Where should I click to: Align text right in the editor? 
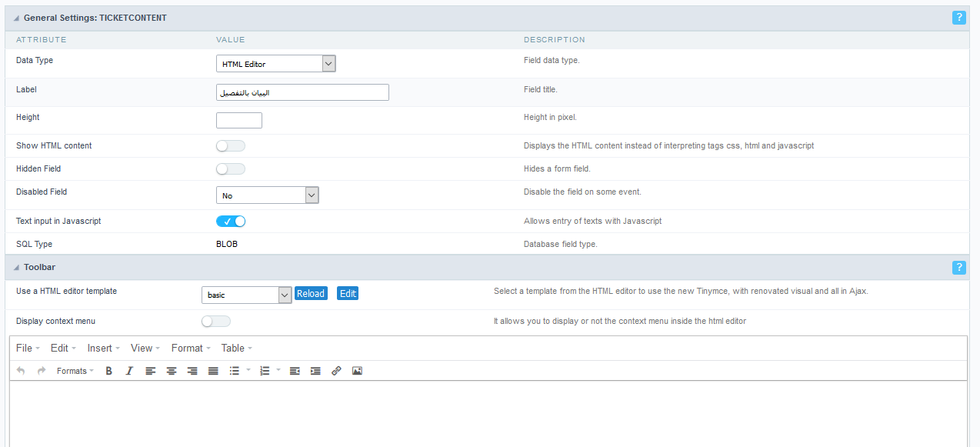point(192,371)
